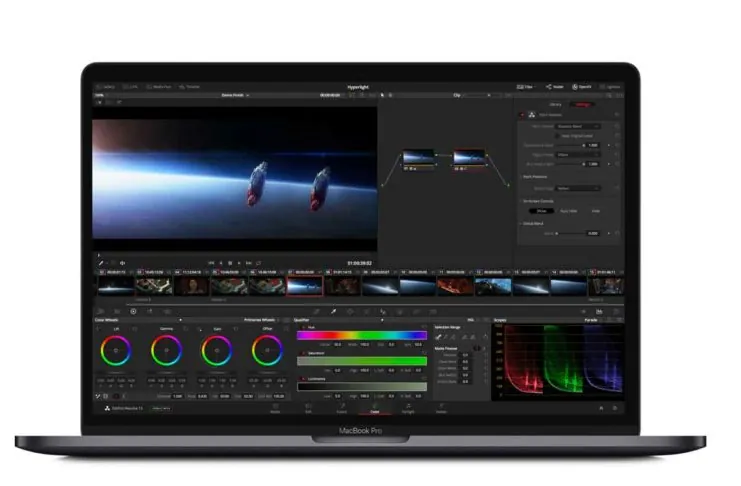Toggle the red OpenFX plugin enable switch
The image size is (741, 486).
[x=522, y=115]
